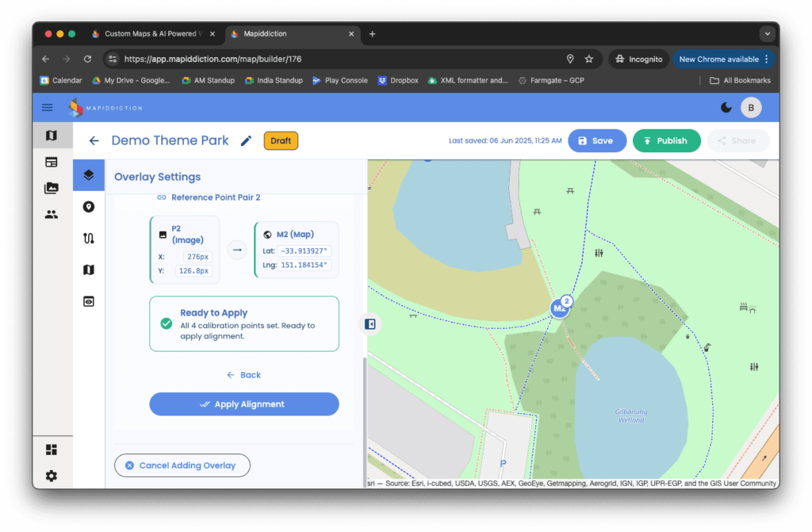Click the Apply Alignment button
The height and width of the screenshot is (532, 812).
click(x=244, y=404)
